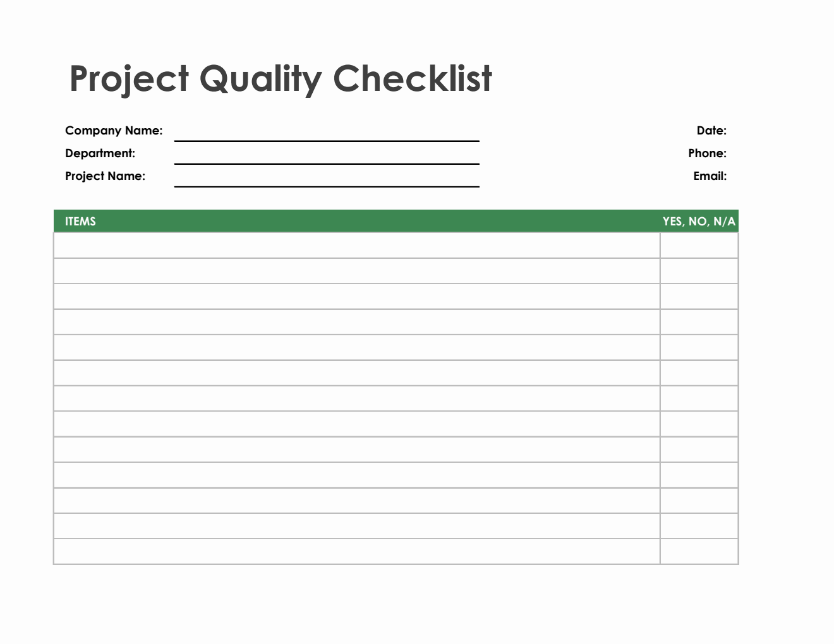Viewport: 834px width, 644px height.
Task: Click the last row's Yes/No/N/A cell
Action: tap(699, 551)
